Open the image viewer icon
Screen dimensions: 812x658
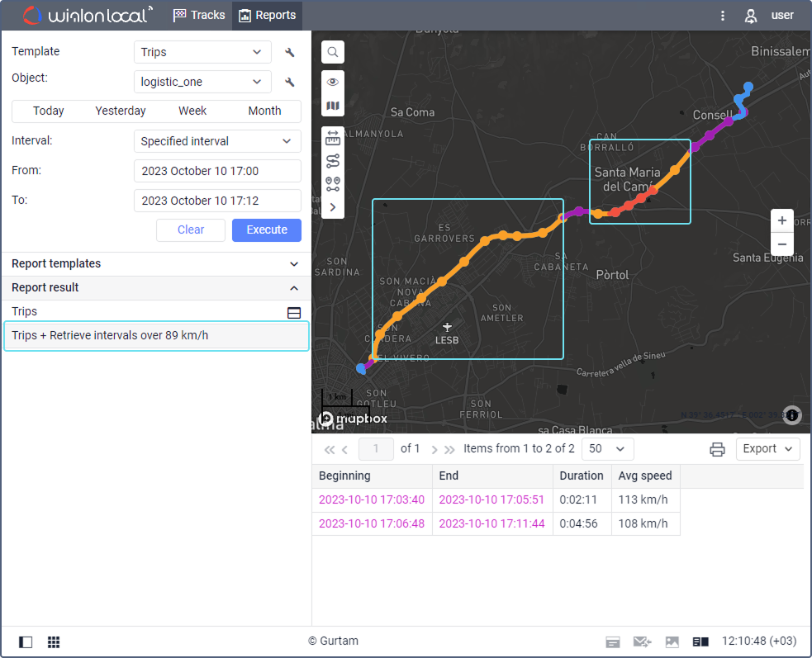click(x=672, y=642)
